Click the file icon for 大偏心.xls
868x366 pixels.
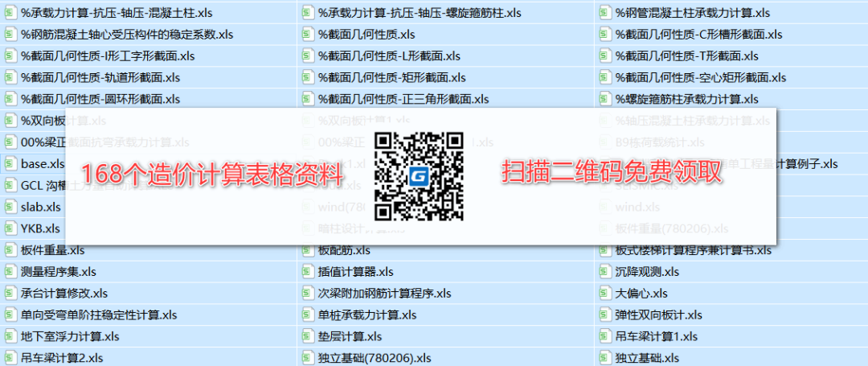point(605,294)
